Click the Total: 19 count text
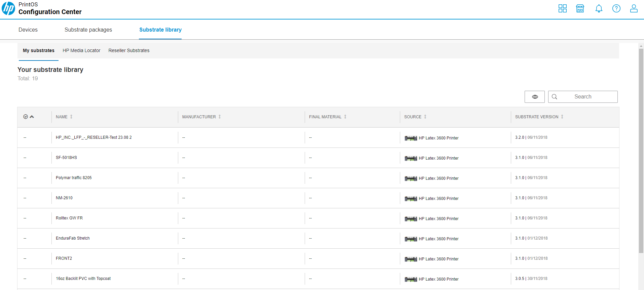Viewport: 644px width, 290px height. pos(28,78)
